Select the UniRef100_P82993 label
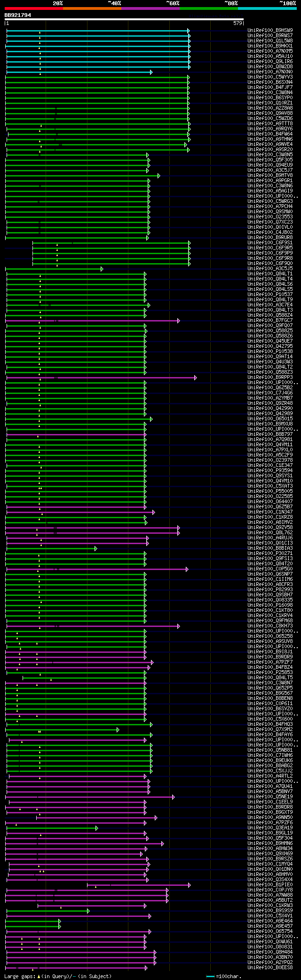 (270, 590)
